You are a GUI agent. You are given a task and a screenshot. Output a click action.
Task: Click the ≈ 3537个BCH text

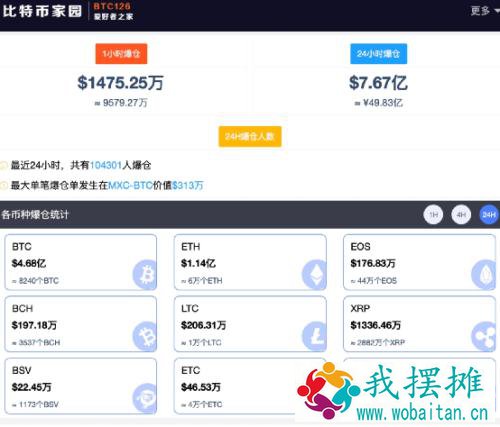point(36,342)
